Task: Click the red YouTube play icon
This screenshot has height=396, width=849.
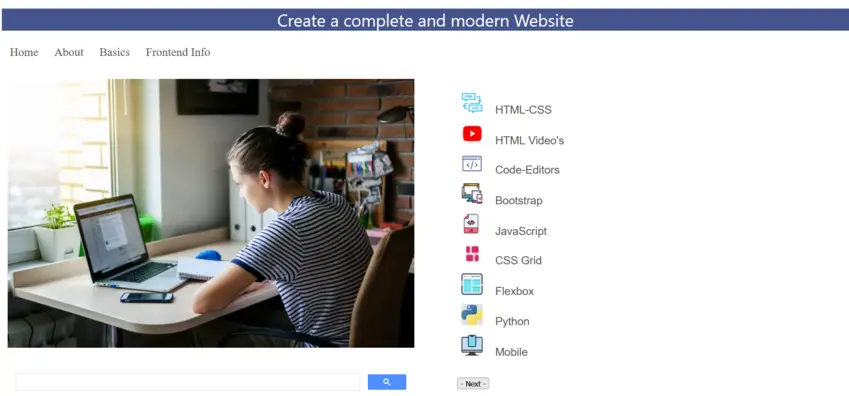Action: click(472, 133)
